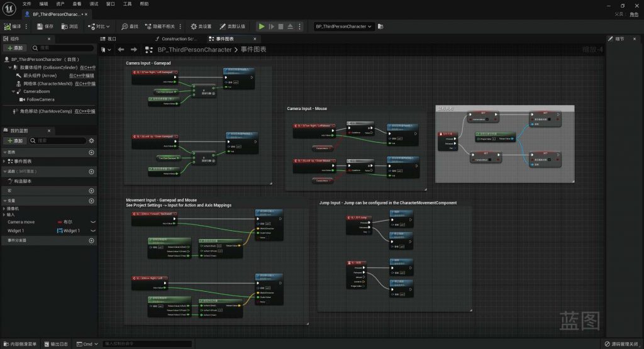Open parent class 角色 link

click(x=634, y=14)
